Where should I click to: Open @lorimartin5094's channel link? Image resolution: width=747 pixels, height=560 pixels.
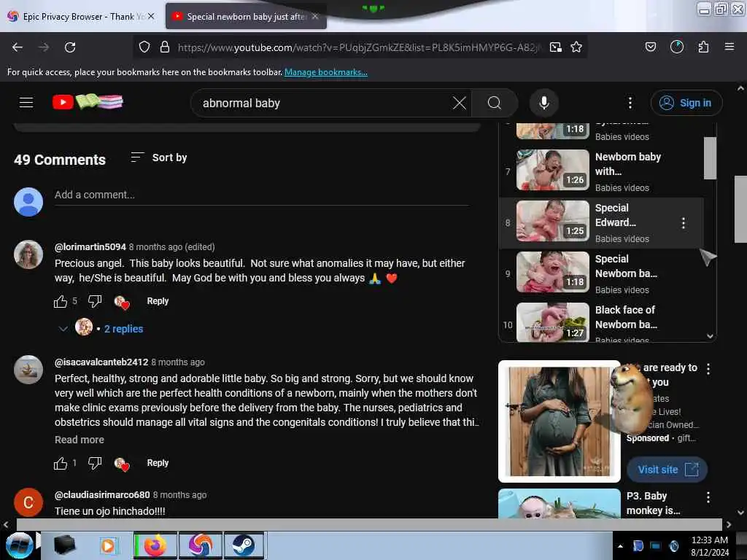90,247
